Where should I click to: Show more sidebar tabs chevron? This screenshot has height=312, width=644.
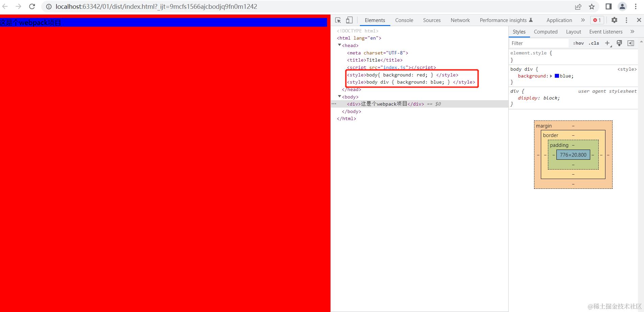pos(632,31)
